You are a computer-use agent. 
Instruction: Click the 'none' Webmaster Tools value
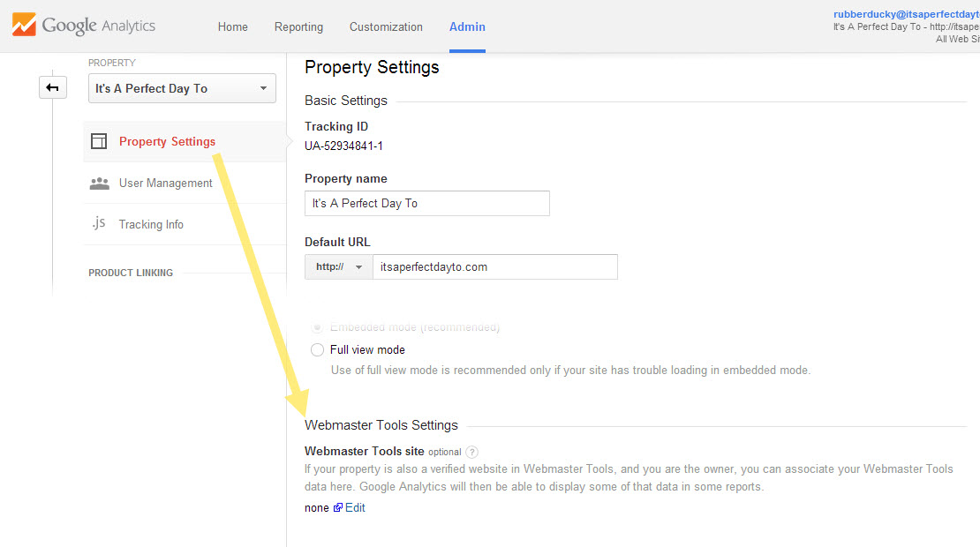pyautogui.click(x=317, y=507)
